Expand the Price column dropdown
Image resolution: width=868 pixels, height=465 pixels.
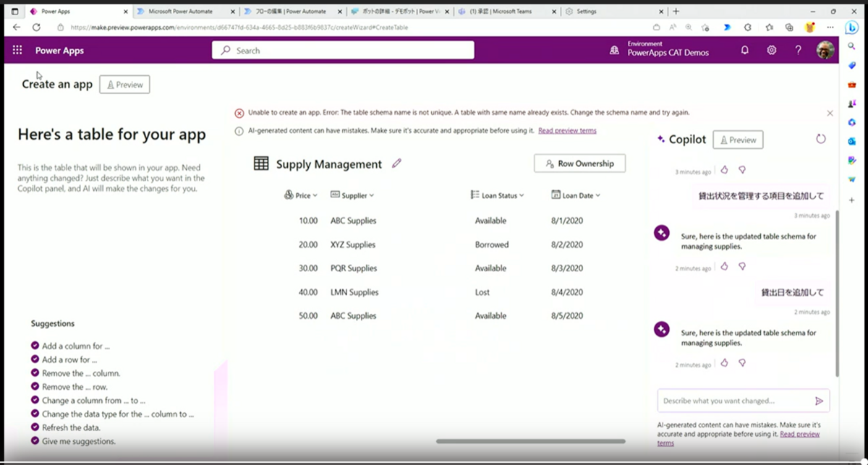(315, 195)
